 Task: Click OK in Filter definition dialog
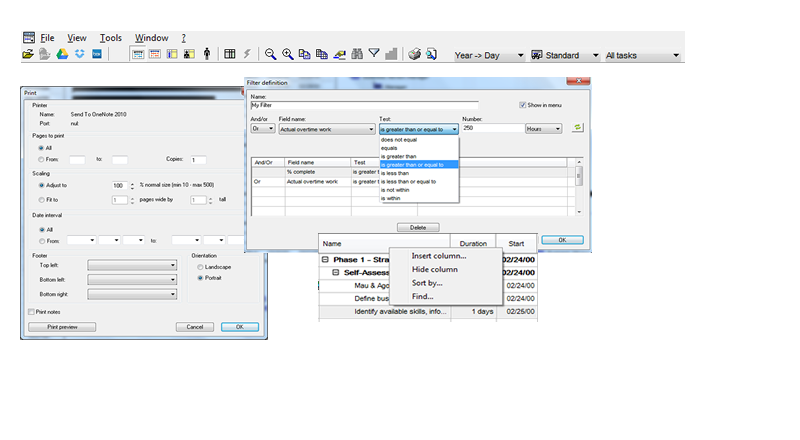tap(562, 239)
